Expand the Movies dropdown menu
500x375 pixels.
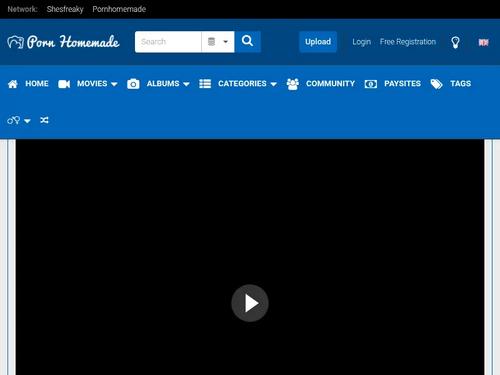click(97, 84)
